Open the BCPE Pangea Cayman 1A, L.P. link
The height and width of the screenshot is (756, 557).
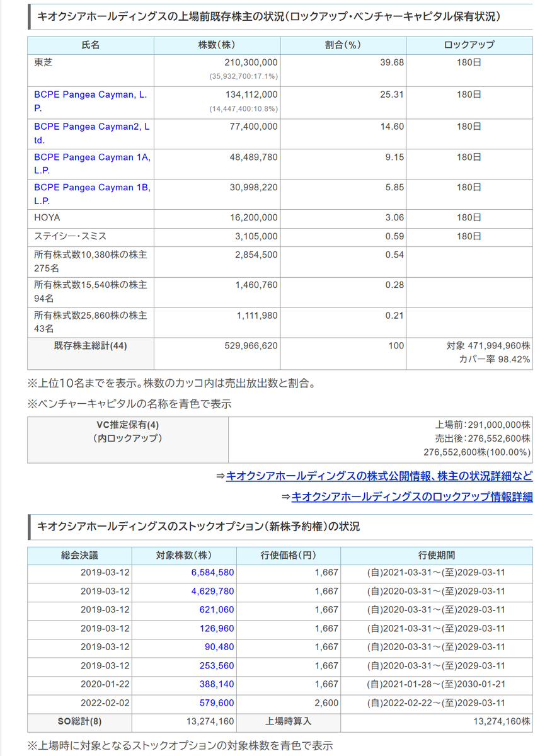pyautogui.click(x=92, y=163)
